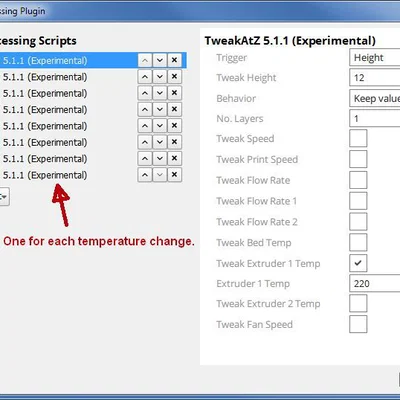Enable the Tweak Bed Temp checkbox
The image size is (400, 400).
click(358, 242)
